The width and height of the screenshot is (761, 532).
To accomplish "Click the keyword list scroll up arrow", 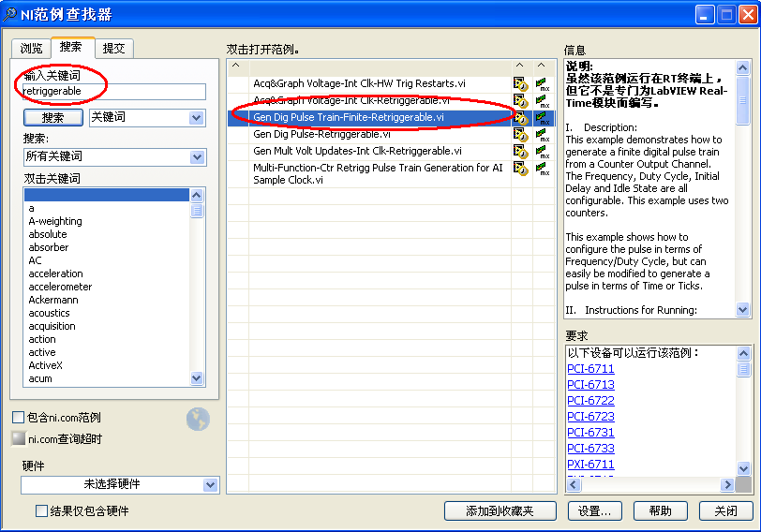I will (197, 196).
